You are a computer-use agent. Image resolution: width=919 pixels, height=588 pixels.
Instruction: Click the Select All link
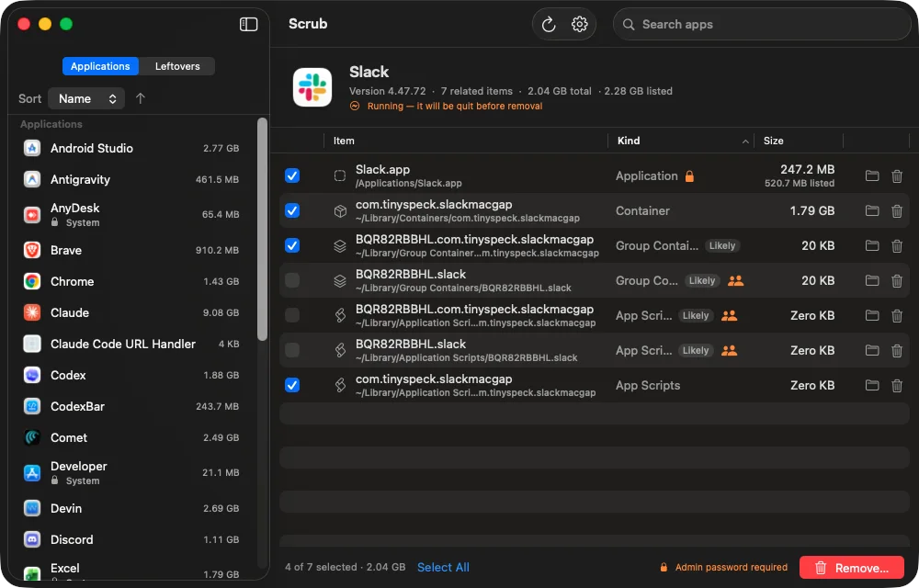point(443,567)
